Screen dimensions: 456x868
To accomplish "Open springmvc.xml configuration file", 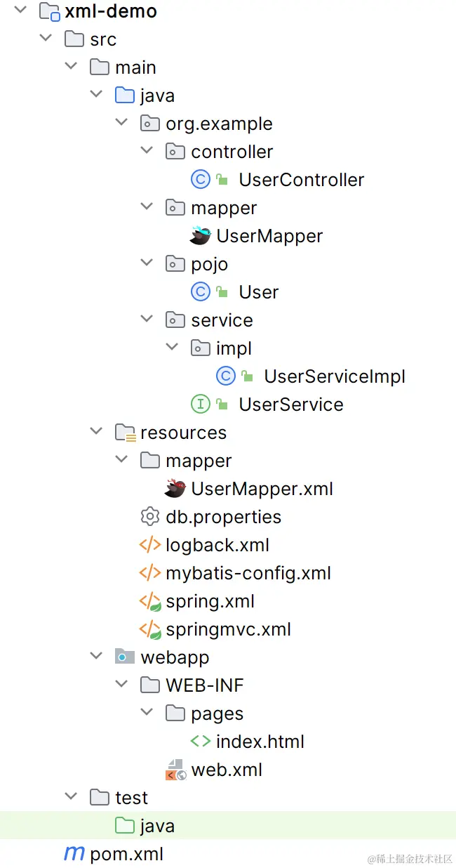I will coord(228,629).
